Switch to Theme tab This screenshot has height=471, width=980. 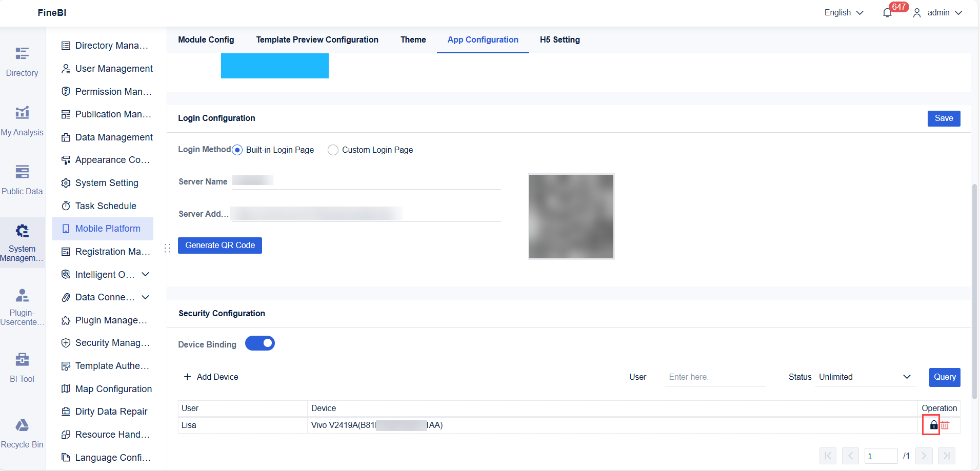(x=413, y=40)
